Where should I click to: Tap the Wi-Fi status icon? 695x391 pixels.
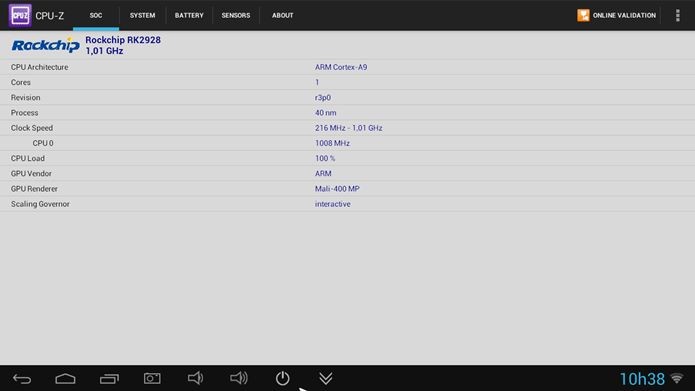(677, 378)
